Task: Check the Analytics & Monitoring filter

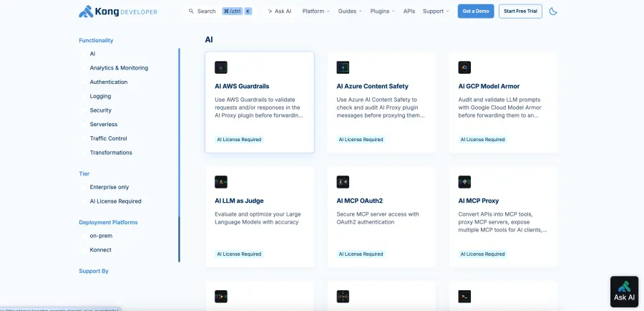Action: [x=84, y=68]
